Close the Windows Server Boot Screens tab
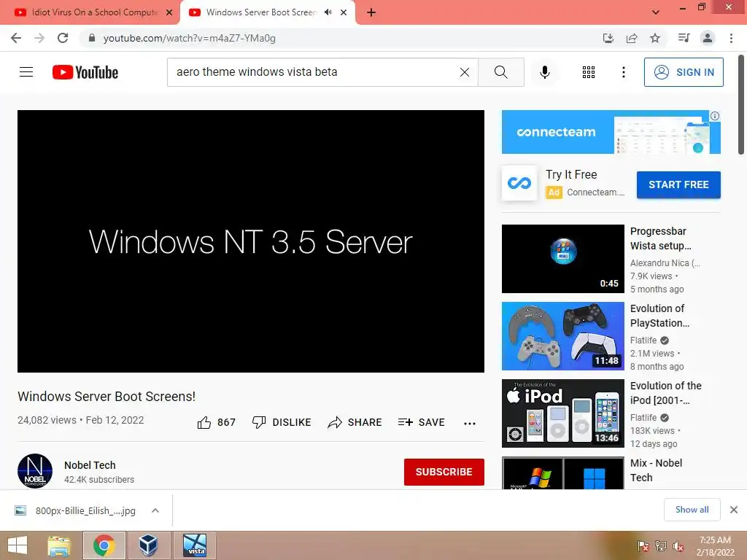This screenshot has height=560, width=747. click(x=344, y=12)
